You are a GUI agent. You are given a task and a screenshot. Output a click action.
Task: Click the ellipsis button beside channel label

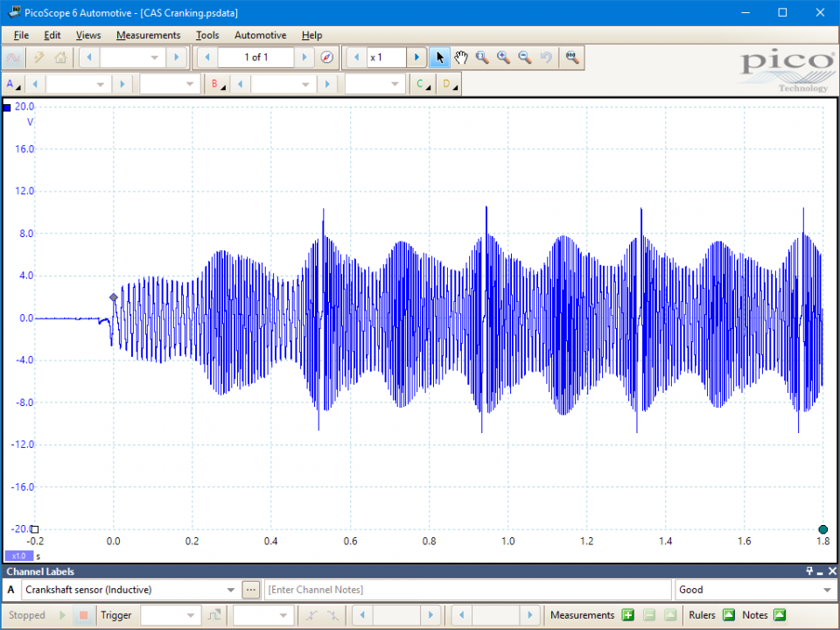pos(251,591)
